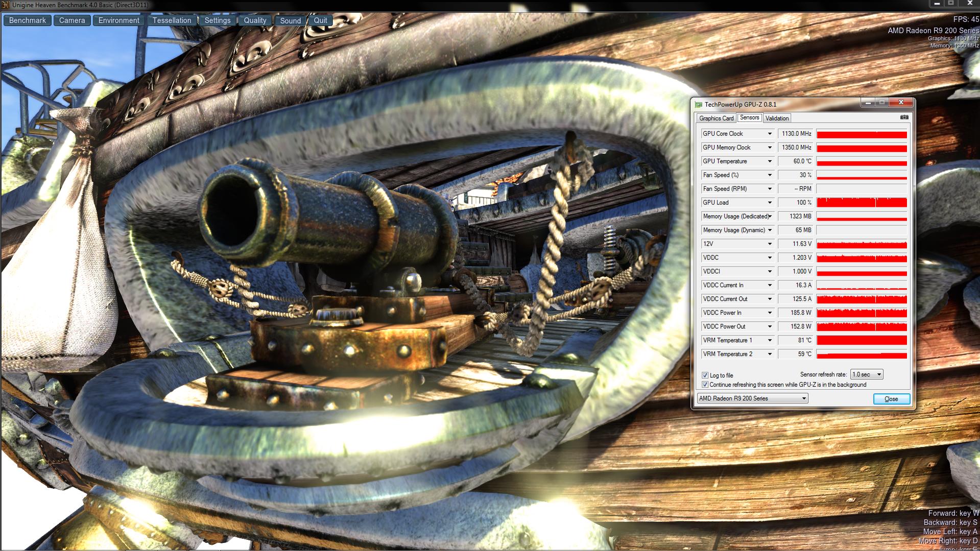This screenshot has width=980, height=551.
Task: Expand the VRM Temperature 1 dropdown
Action: (770, 341)
